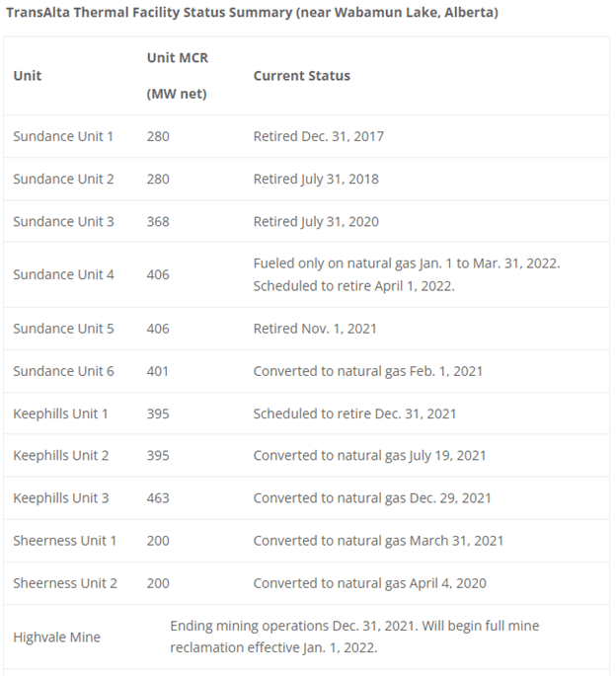Click the Current Status column header
Viewport: 616px width, 676px height.
[x=301, y=76]
